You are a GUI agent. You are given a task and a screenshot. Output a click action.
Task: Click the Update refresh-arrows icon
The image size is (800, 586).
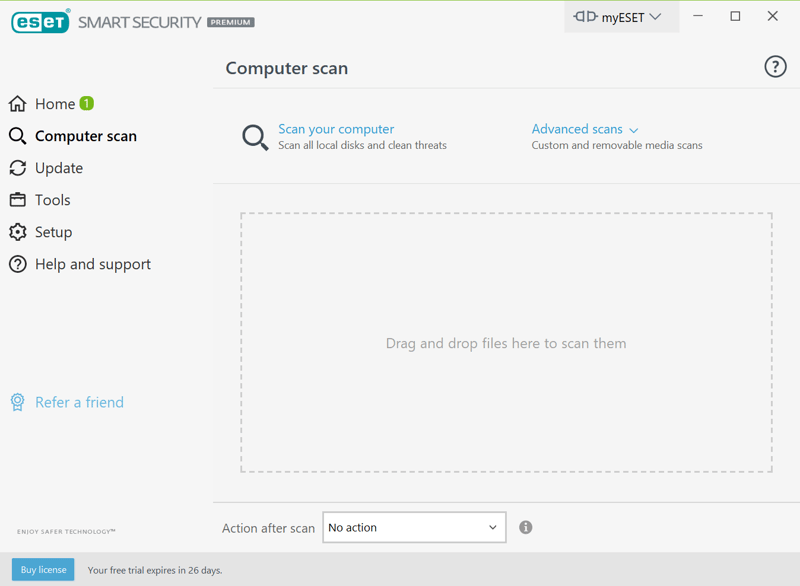[17, 168]
